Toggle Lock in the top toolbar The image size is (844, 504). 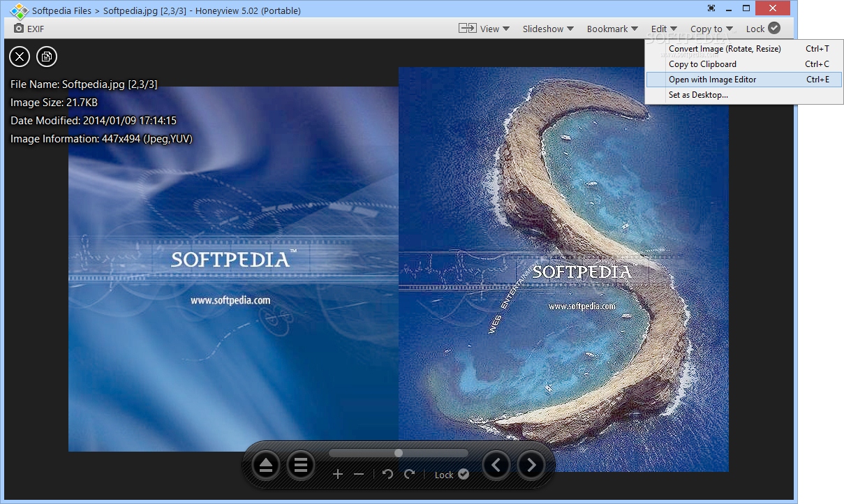762,29
